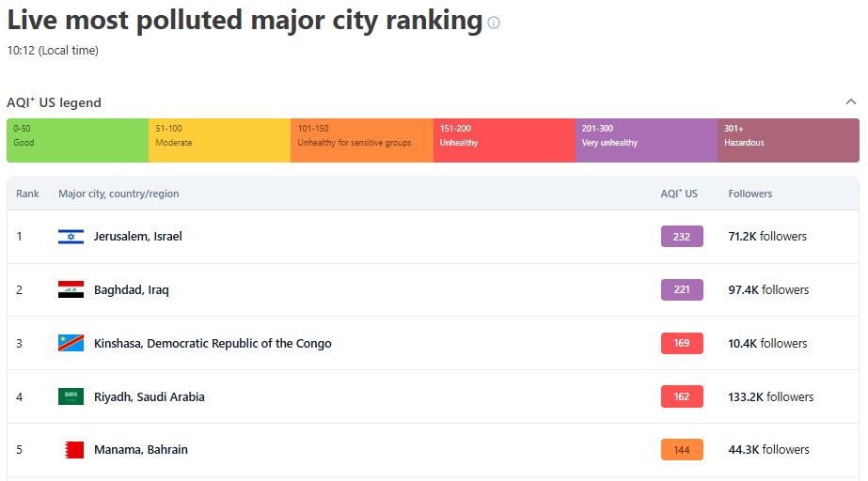Click the purple Very unhealthy legend swatch

pos(646,140)
